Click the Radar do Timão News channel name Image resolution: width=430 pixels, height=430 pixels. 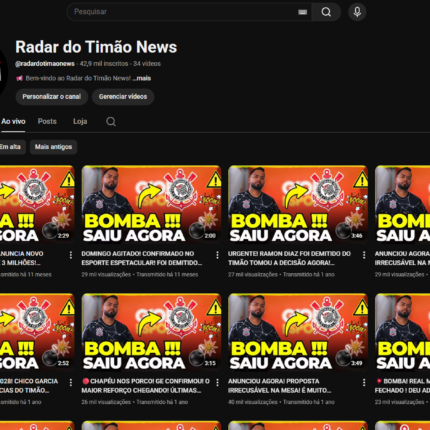coord(96,47)
